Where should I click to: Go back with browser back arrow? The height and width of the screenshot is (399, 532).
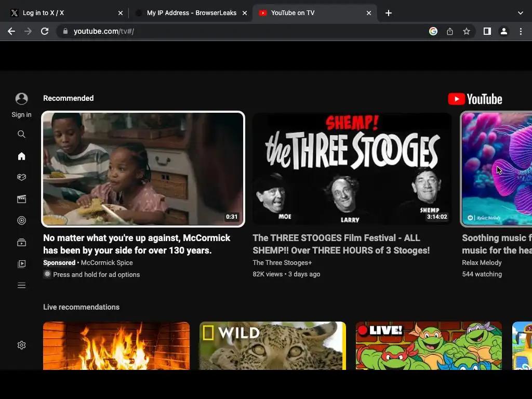tap(11, 31)
